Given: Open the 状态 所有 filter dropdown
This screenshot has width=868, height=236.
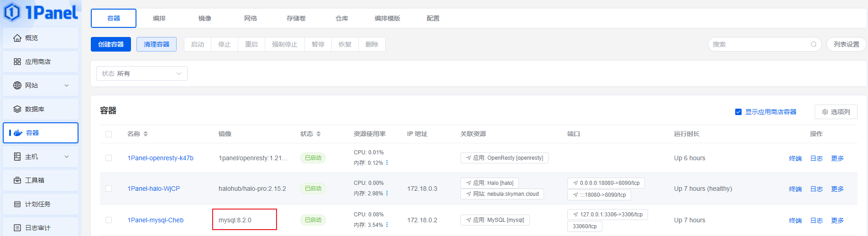Looking at the screenshot, I should (141, 73).
